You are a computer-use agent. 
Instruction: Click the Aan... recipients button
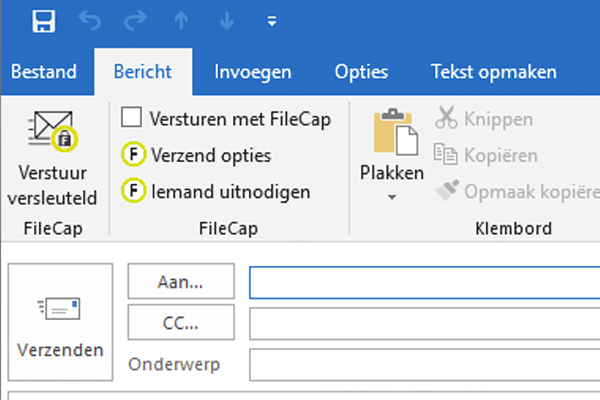coord(181,282)
